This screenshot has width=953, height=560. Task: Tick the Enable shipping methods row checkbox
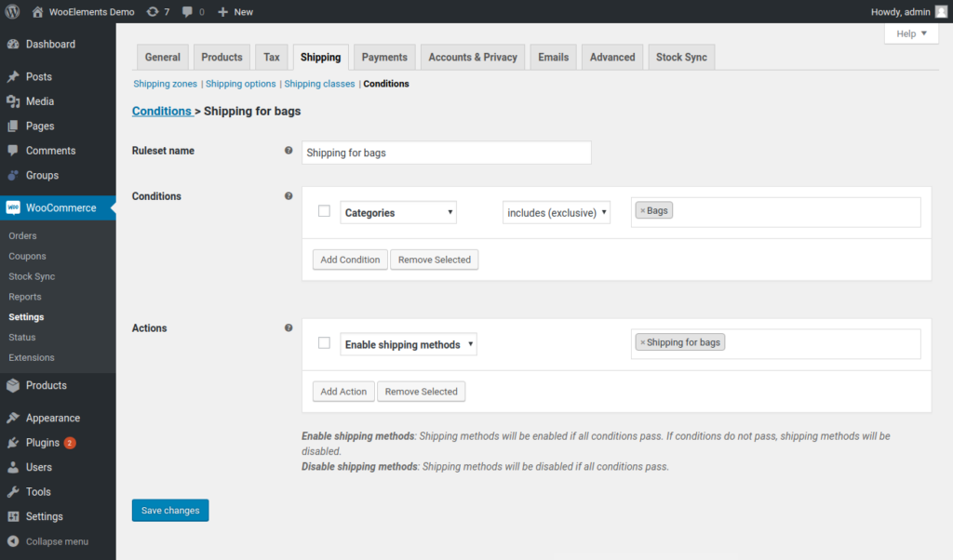(x=324, y=342)
